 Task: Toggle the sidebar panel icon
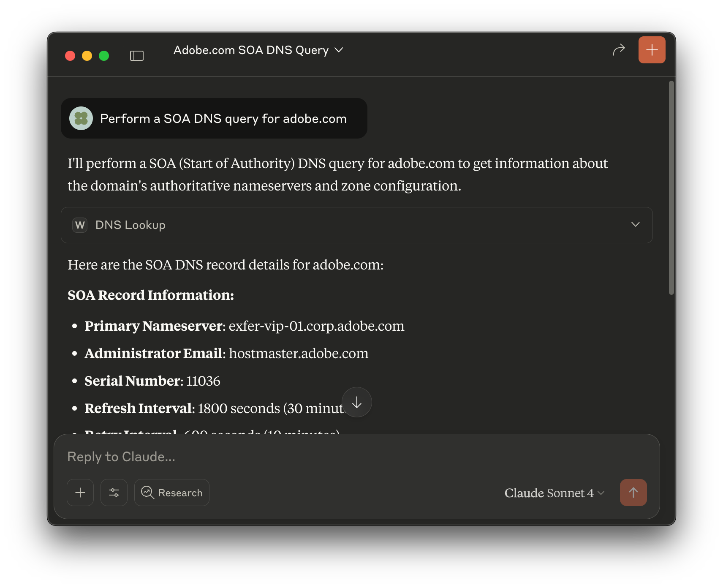[136, 56]
